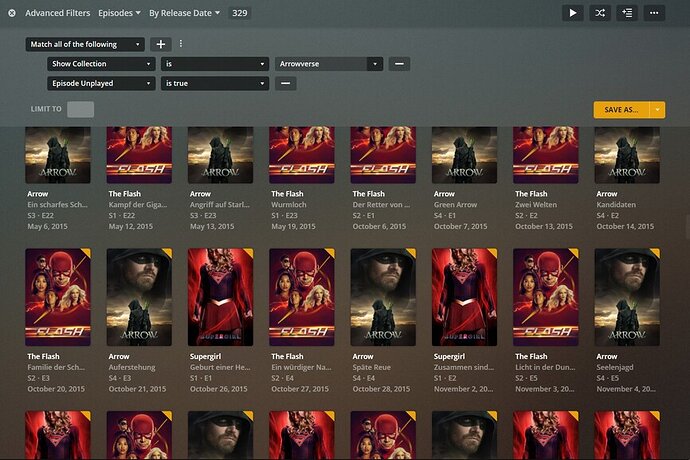This screenshot has height=460, width=690.
Task: Click episode title 'Späte Reue'
Action: point(371,367)
